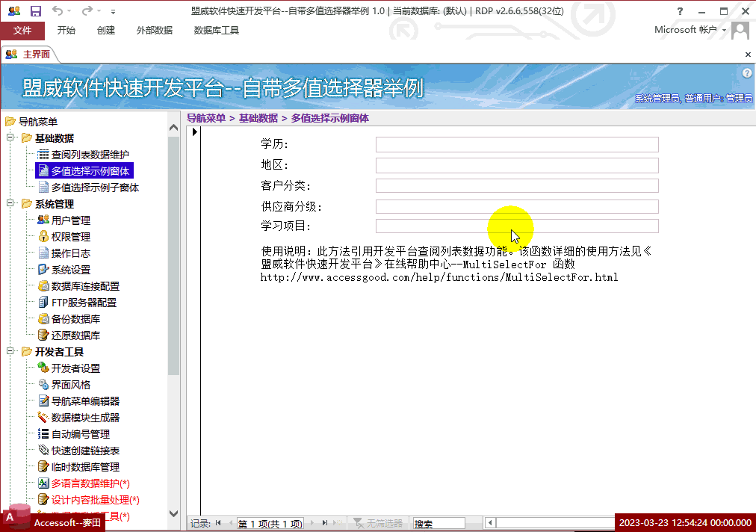Collapse the 开发者工具 tree node
This screenshot has width=756, height=532.
click(x=10, y=351)
